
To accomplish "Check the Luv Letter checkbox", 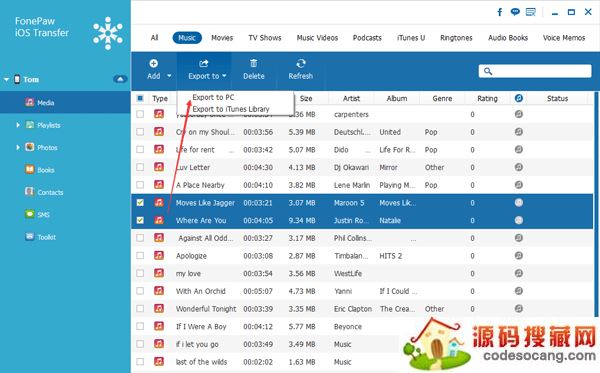I will click(140, 167).
